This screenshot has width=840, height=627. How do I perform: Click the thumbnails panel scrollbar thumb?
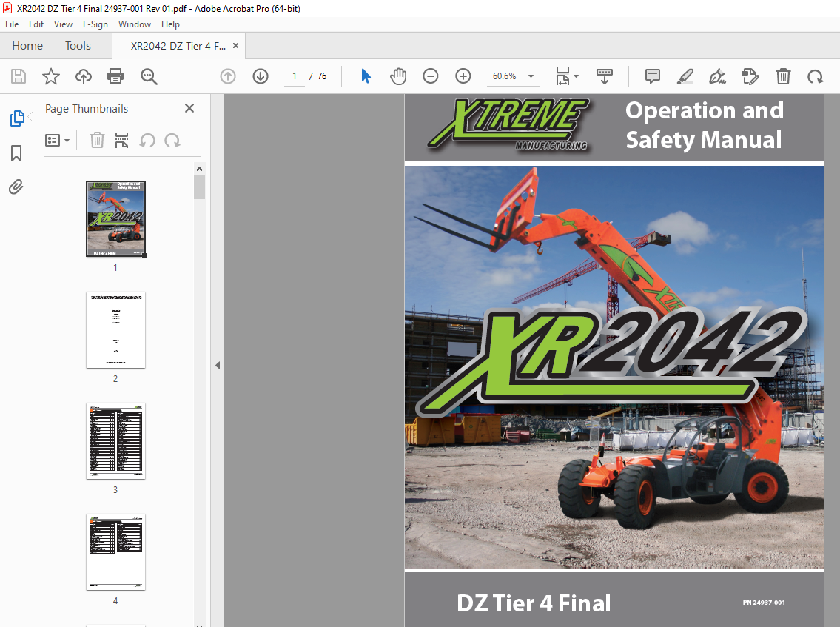point(199,187)
